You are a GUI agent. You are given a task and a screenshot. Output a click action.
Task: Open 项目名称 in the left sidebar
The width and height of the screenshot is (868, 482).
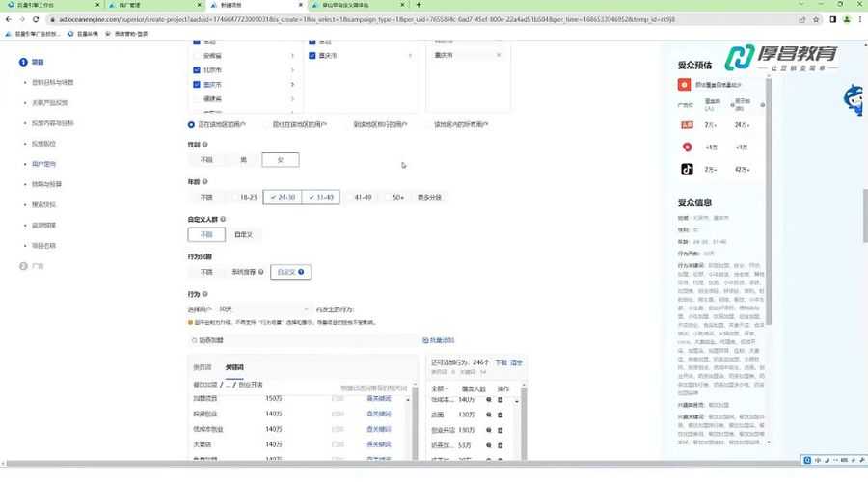pos(43,245)
